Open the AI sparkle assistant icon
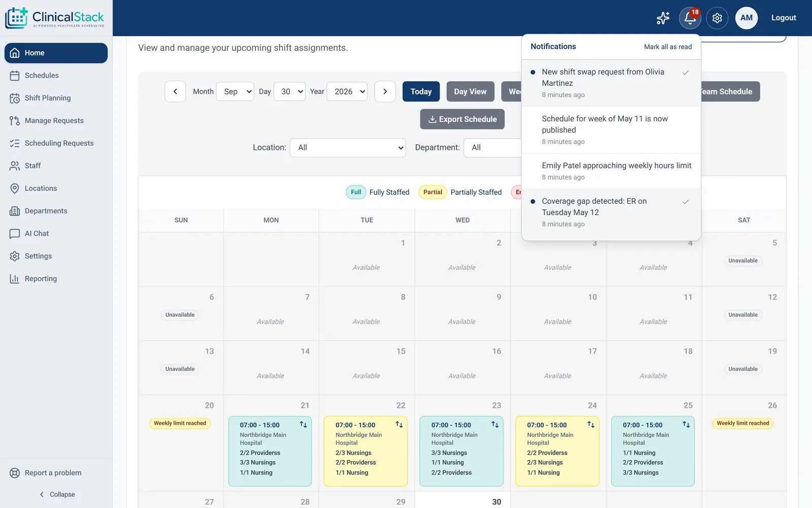The width and height of the screenshot is (812, 508). (663, 18)
